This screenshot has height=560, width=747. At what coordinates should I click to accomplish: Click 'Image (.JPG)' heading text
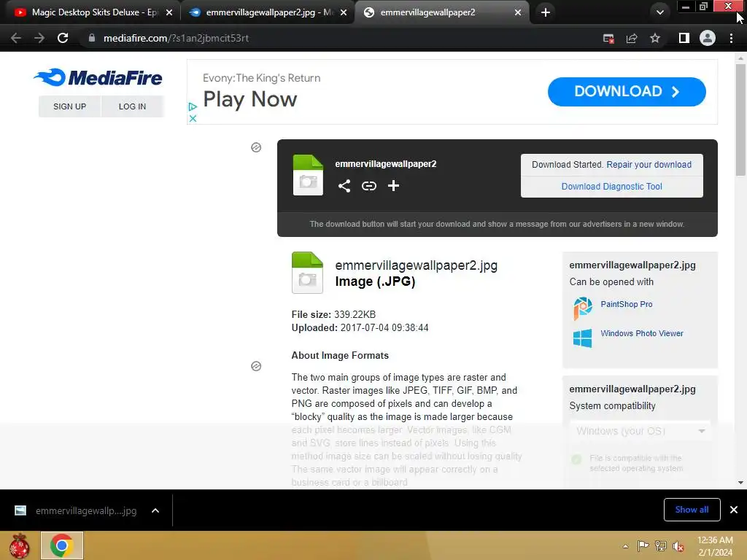tap(375, 281)
